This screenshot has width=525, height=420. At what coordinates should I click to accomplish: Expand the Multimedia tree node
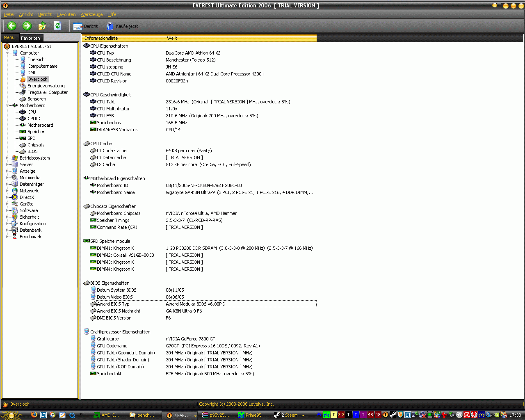[x=7, y=178]
